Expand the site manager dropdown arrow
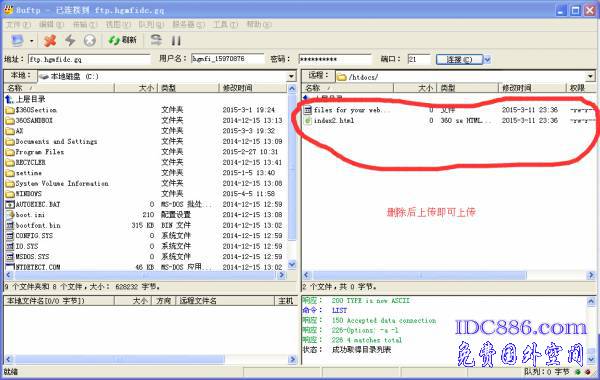Screen dimensions: 600x380 (31, 41)
